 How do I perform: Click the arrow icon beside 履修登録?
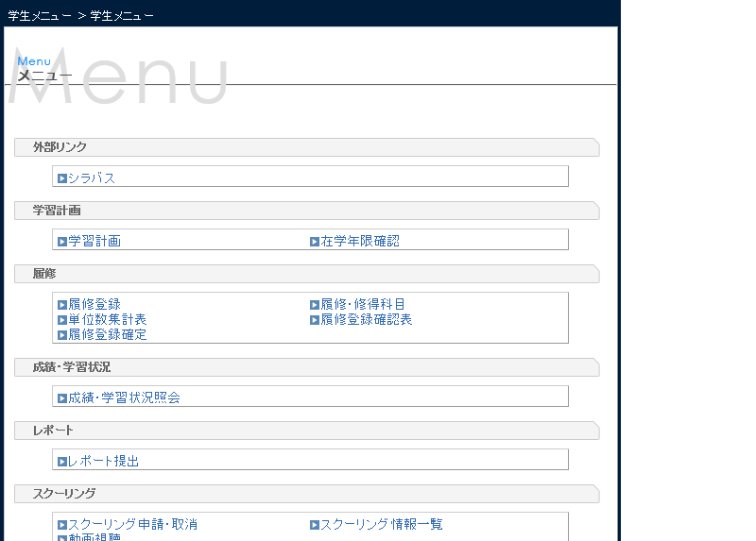tap(62, 305)
